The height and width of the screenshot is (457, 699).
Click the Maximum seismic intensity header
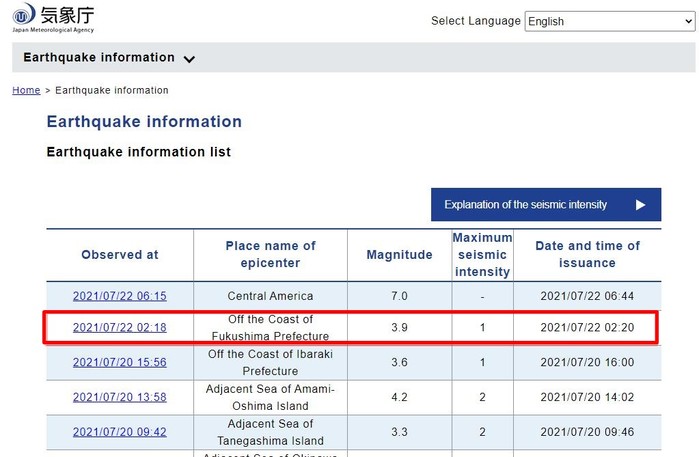click(482, 255)
